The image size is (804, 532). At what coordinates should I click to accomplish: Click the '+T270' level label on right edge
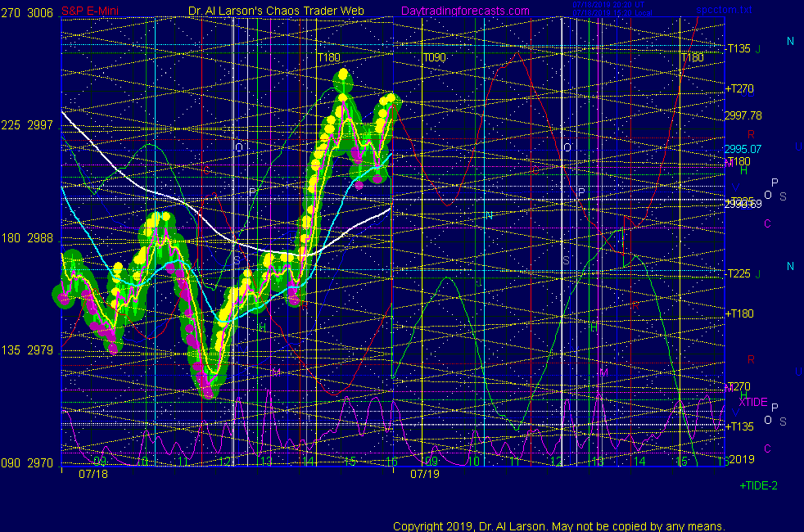tap(739, 88)
